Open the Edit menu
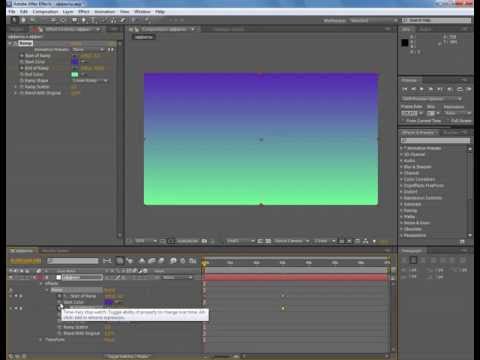 (24, 11)
